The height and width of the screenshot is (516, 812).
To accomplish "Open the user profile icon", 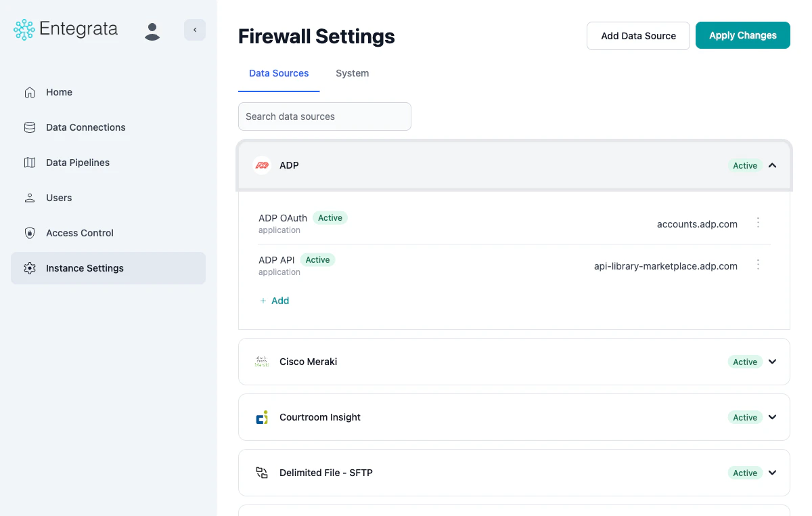I will [x=152, y=31].
